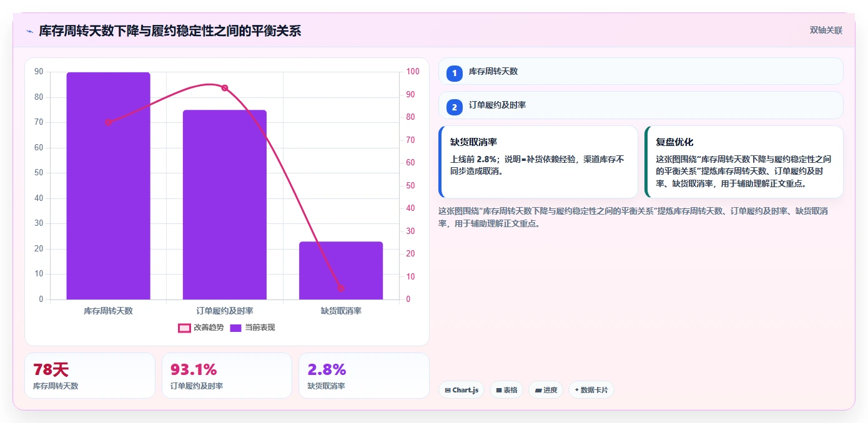The image size is (868, 423).
Task: Select the 进度 tag
Action: point(546,390)
